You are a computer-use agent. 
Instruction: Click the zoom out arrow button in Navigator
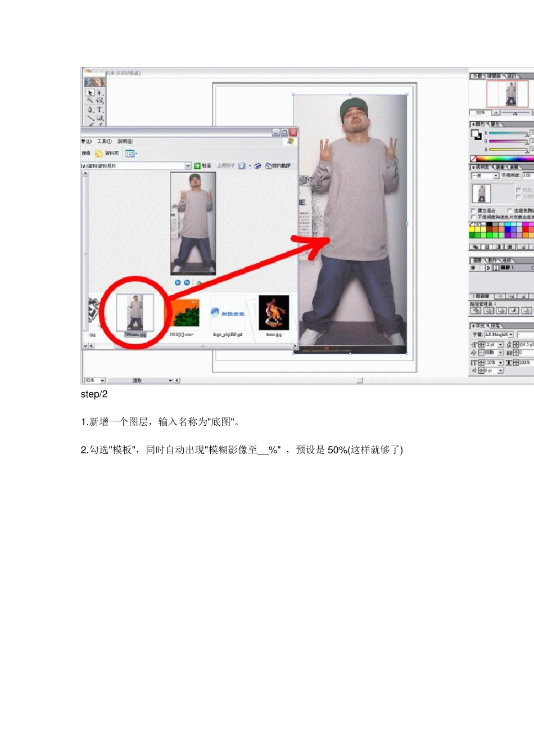[x=496, y=112]
